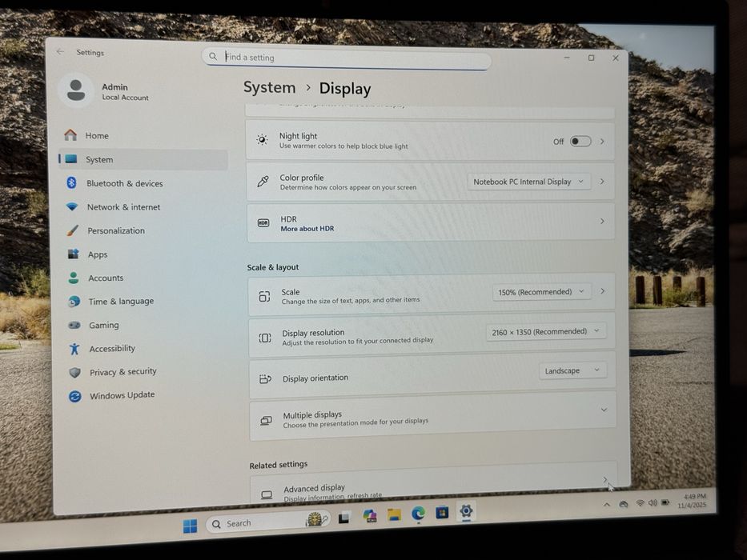
Task: Click the Gaming controller icon
Action: (x=74, y=325)
